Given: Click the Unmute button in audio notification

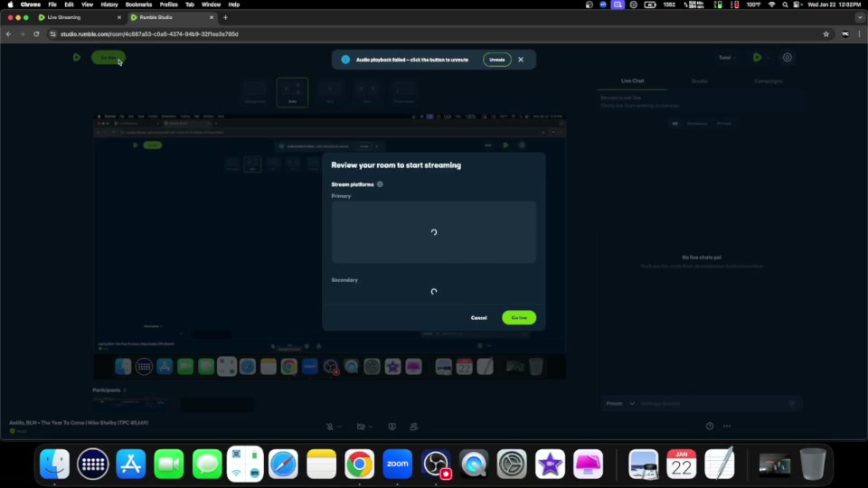Looking at the screenshot, I should pos(496,60).
